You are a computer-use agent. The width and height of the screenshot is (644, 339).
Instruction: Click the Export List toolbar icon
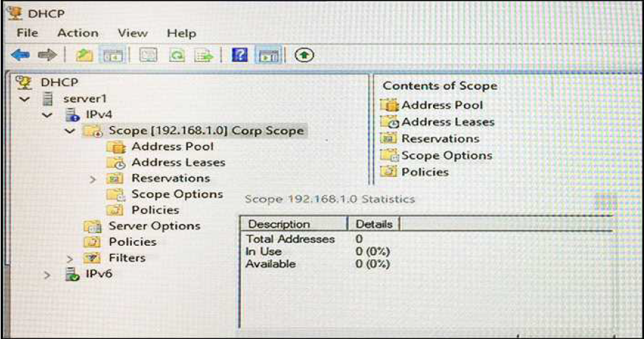(204, 55)
